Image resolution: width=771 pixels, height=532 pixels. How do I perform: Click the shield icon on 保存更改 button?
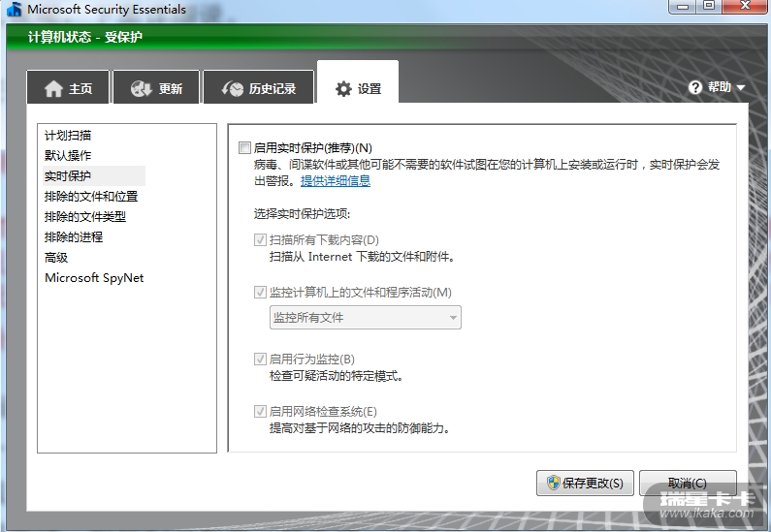coord(553,483)
